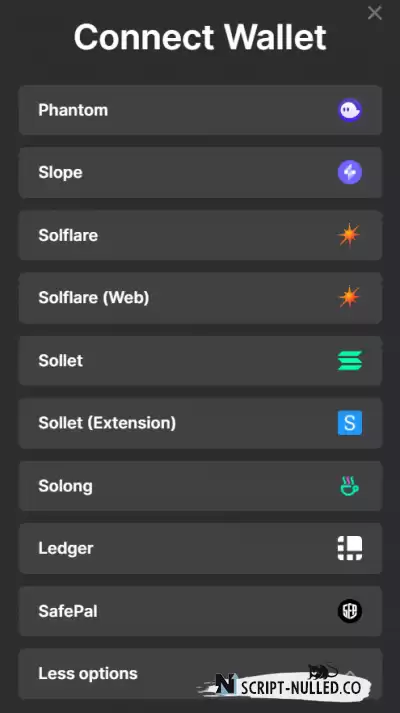Select Solflare (Web) from the list
Screen dimensions: 400x713
pyautogui.click(x=200, y=297)
